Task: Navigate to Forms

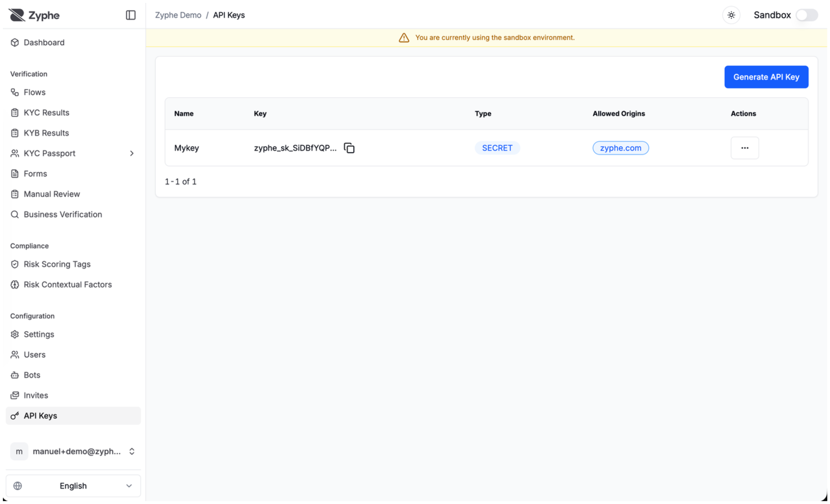Action: 73,174
